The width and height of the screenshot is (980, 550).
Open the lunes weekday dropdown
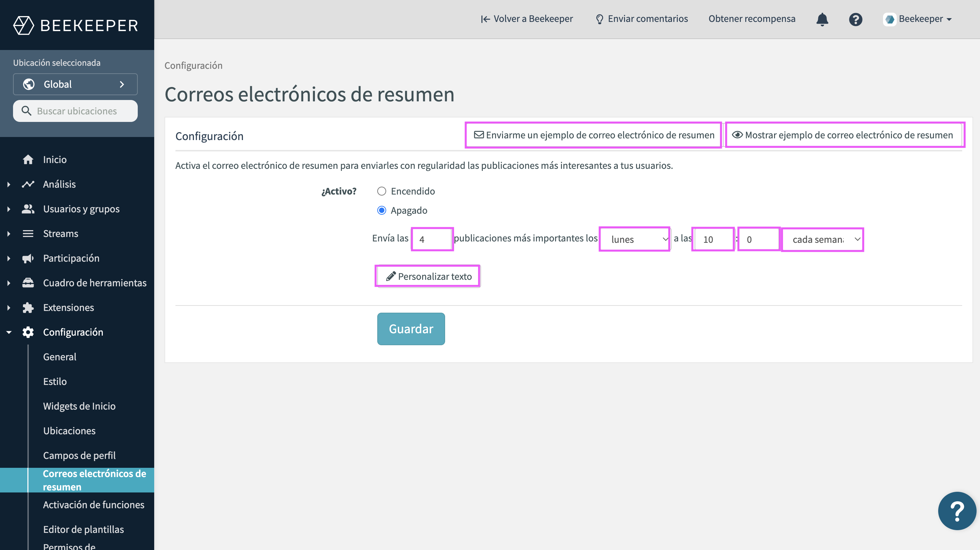[635, 239]
